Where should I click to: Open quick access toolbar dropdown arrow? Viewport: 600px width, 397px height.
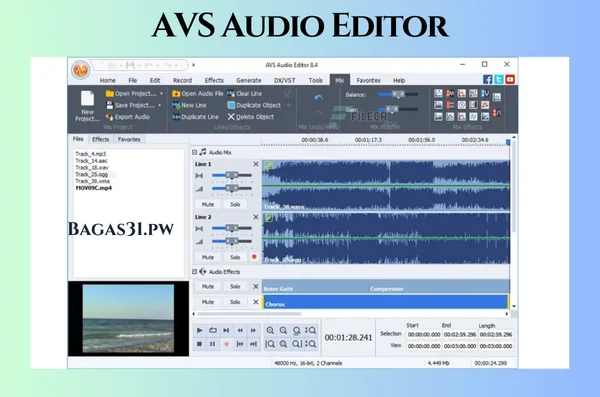click(x=194, y=65)
